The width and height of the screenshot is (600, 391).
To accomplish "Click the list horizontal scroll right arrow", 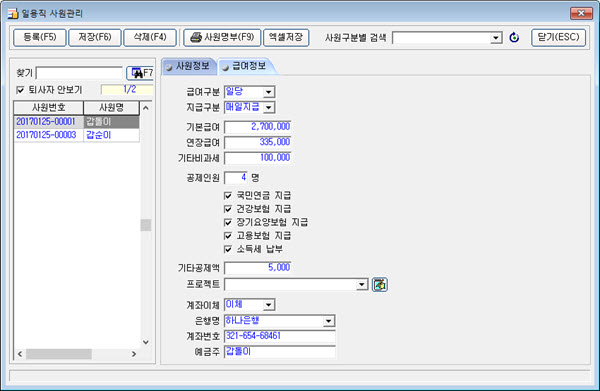I will (x=134, y=354).
